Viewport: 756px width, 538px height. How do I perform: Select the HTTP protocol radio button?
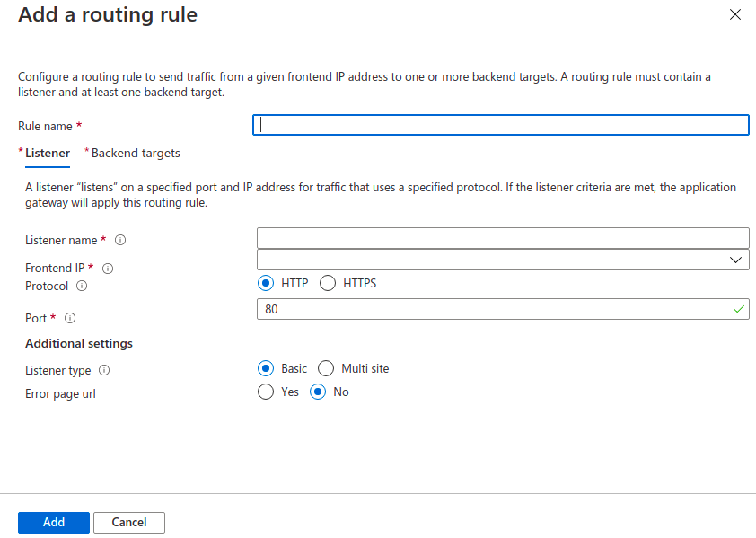pyautogui.click(x=265, y=283)
